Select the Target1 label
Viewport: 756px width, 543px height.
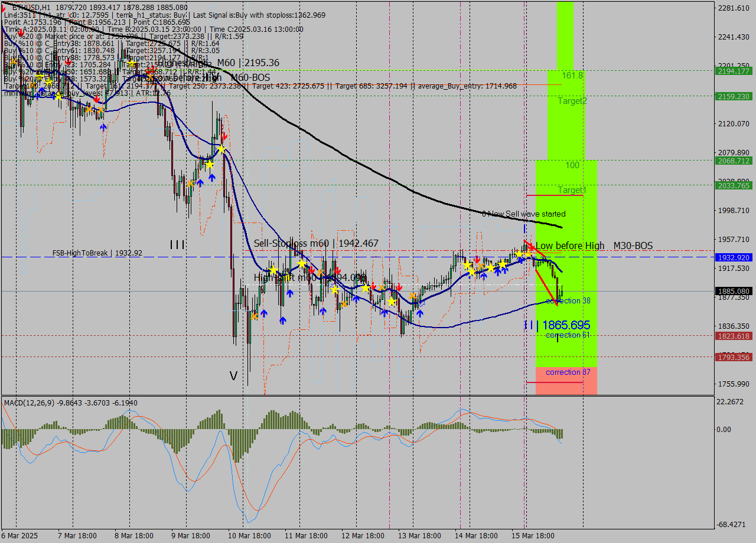click(x=572, y=190)
